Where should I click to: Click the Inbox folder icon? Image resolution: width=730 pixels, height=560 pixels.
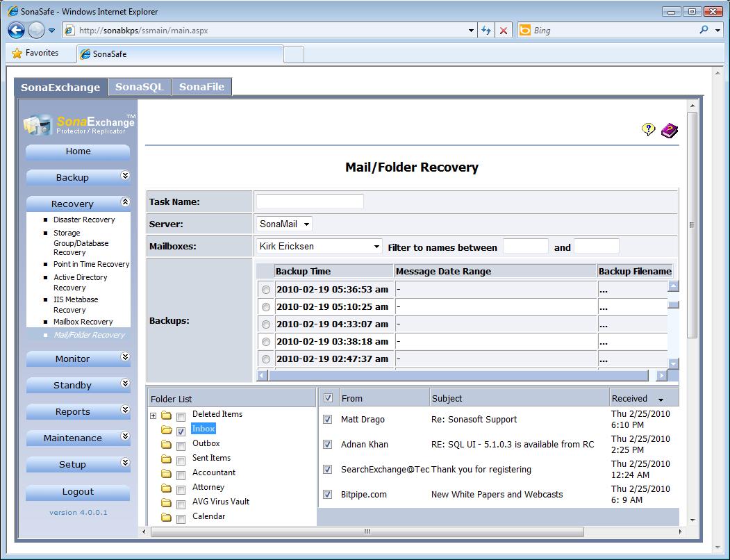[x=167, y=430]
